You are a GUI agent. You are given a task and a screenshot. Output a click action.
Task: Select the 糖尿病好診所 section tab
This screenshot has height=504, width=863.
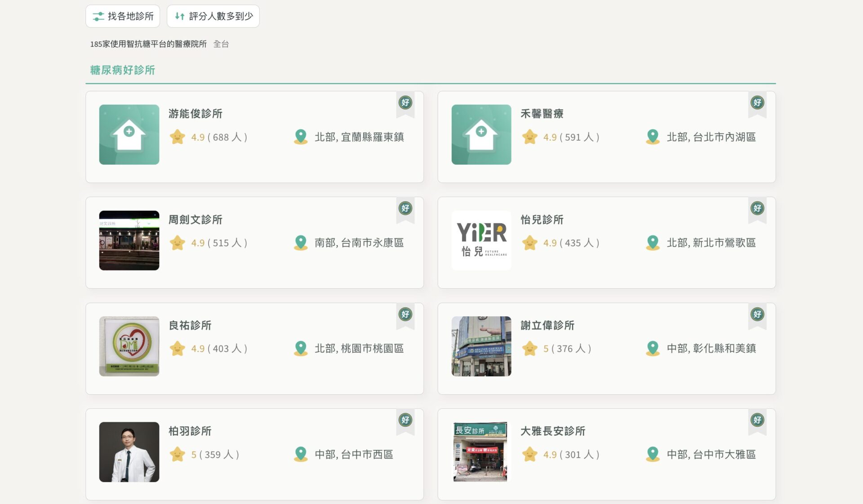click(x=122, y=70)
